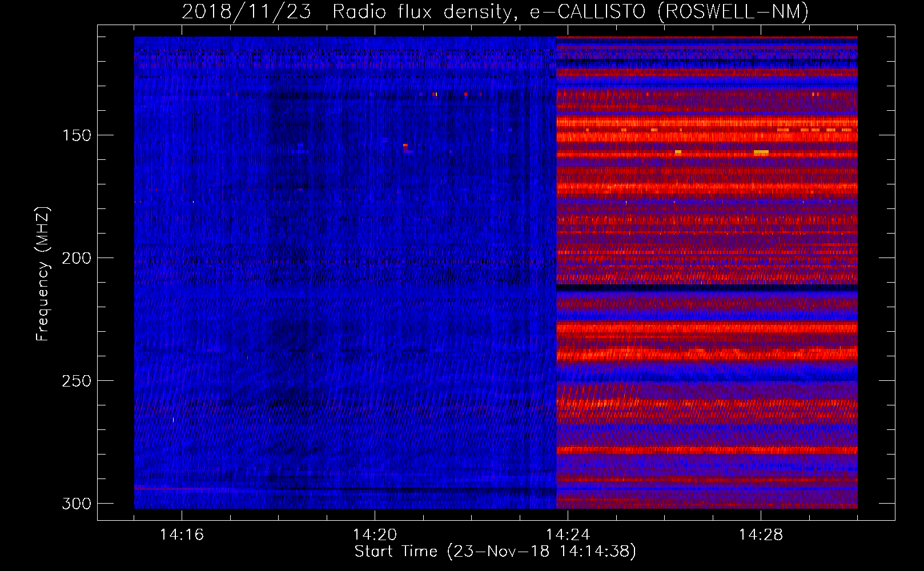Click the 250 frequency tick label

(x=76, y=381)
